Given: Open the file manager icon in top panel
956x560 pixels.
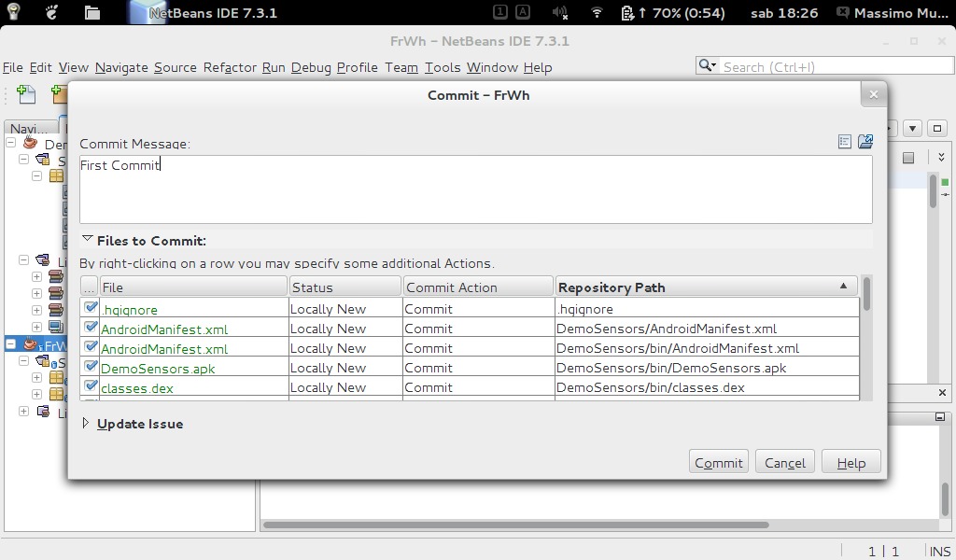Looking at the screenshot, I should click(x=92, y=12).
